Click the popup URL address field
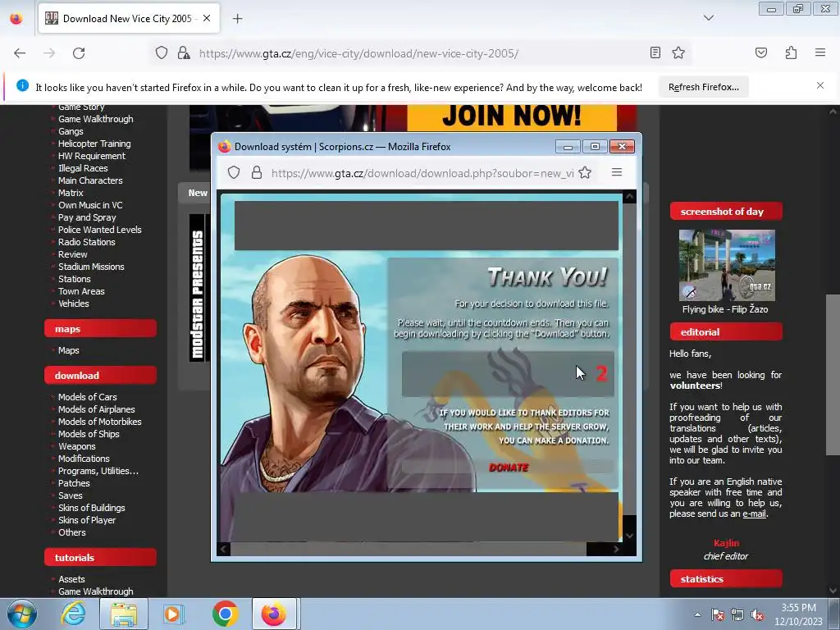The image size is (840, 630). pos(422,173)
